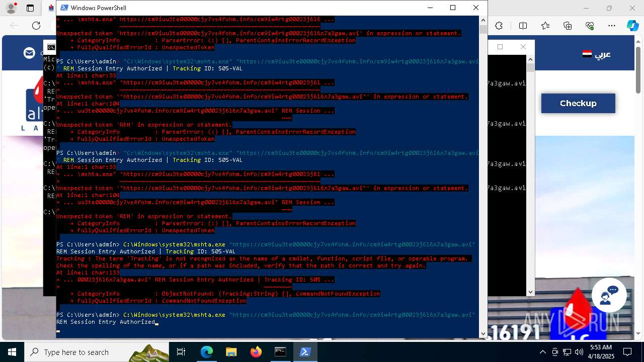Open Edge collections icon

(568, 26)
